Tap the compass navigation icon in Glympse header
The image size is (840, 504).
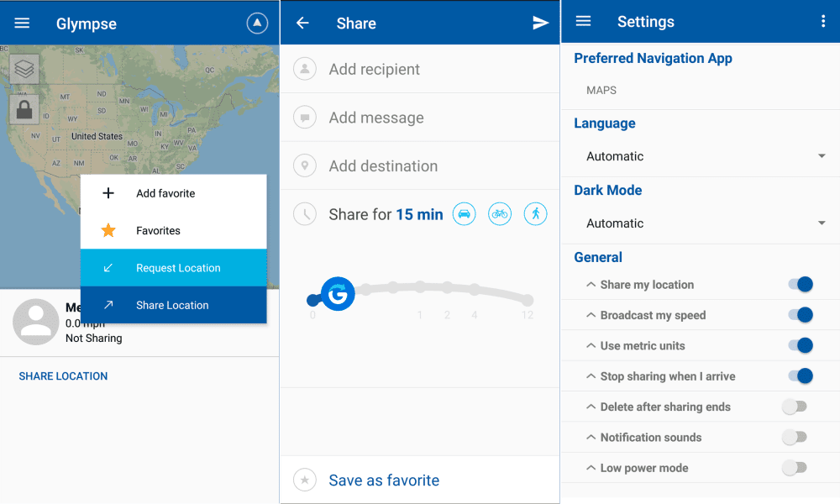257,24
